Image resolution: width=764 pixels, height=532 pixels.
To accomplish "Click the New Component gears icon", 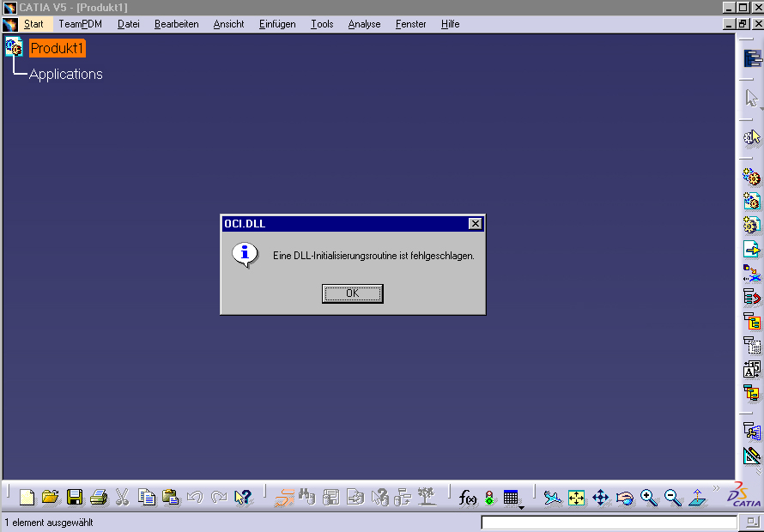I will (752, 177).
